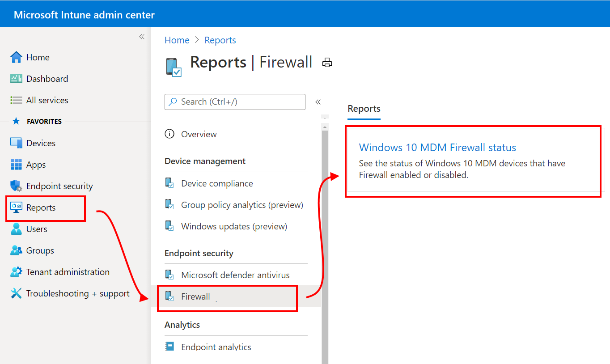Image resolution: width=610 pixels, height=364 pixels.
Task: Collapse the Reports menu pane chevron
Action: point(318,102)
